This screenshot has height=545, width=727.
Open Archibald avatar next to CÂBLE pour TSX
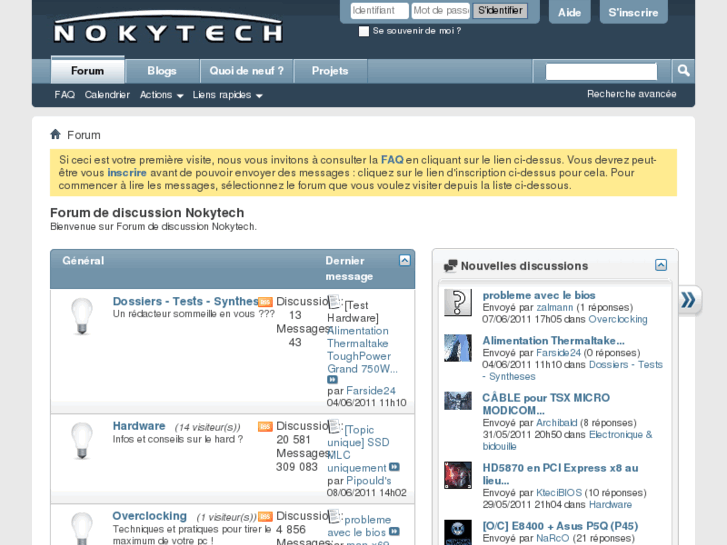point(458,401)
